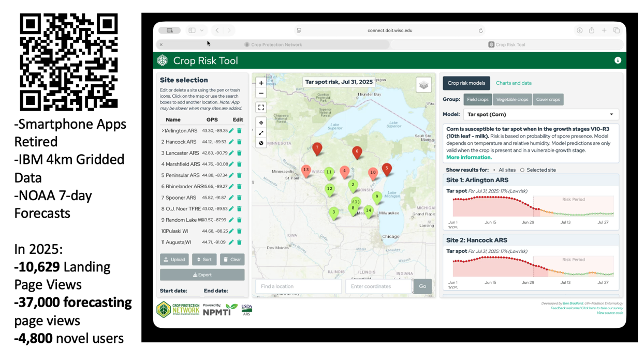Expand the browser sidebar chevron menu
The width and height of the screenshot is (644, 363).
(202, 31)
